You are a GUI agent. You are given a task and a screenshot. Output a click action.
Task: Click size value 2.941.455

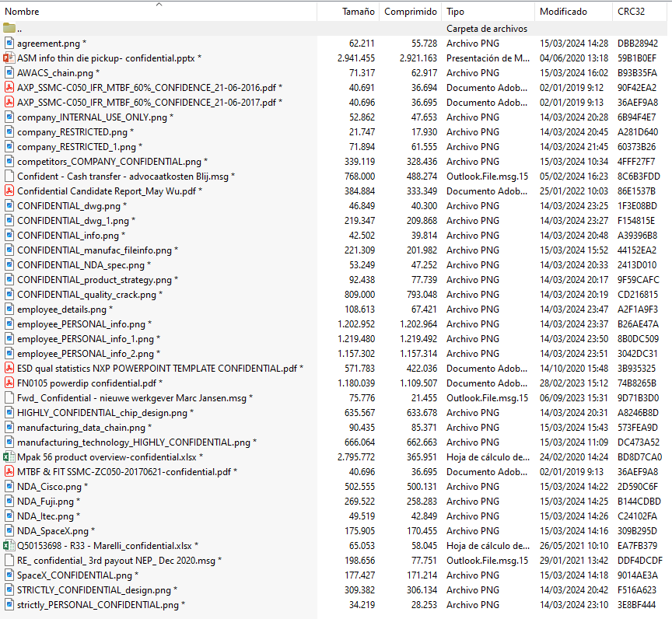pyautogui.click(x=356, y=58)
